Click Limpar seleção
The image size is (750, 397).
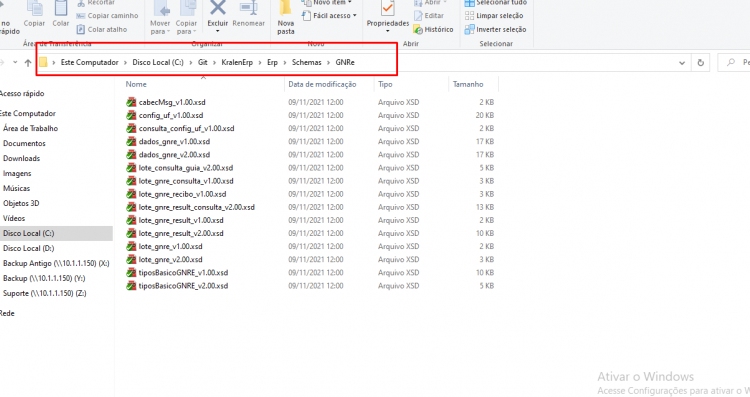(494, 16)
